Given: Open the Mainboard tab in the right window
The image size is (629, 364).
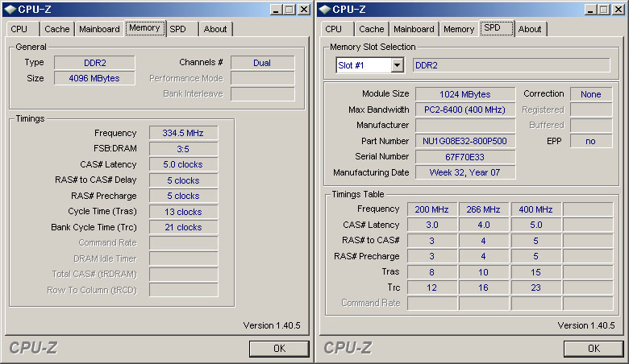Looking at the screenshot, I should click(414, 29).
